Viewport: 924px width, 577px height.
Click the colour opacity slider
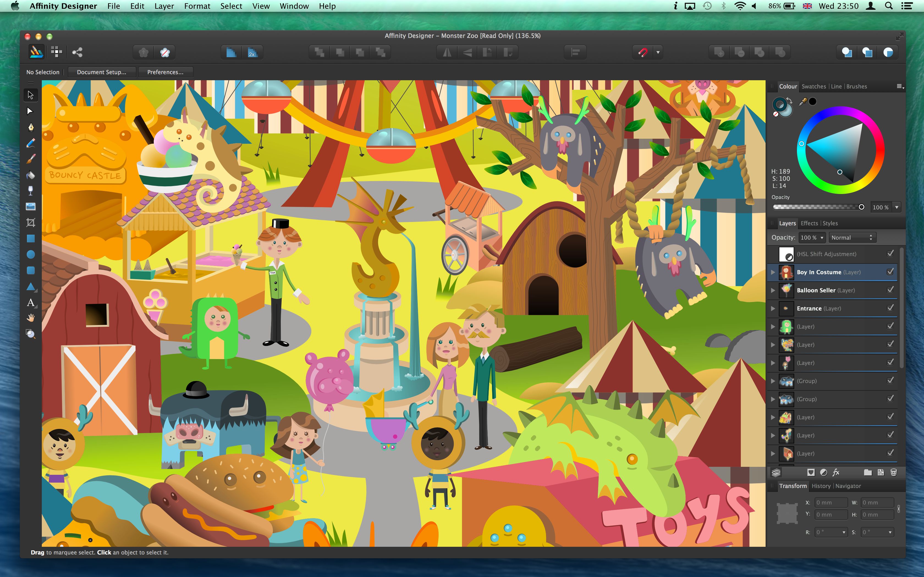tap(817, 207)
